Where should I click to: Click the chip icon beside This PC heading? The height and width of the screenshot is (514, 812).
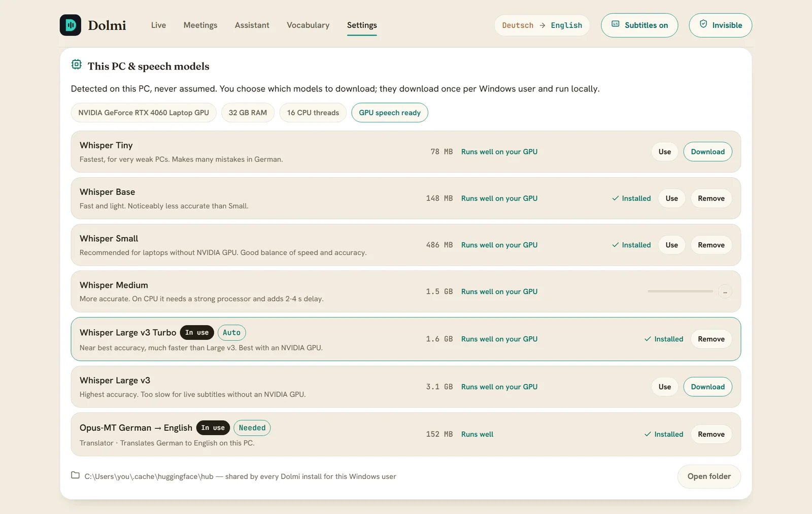(77, 65)
